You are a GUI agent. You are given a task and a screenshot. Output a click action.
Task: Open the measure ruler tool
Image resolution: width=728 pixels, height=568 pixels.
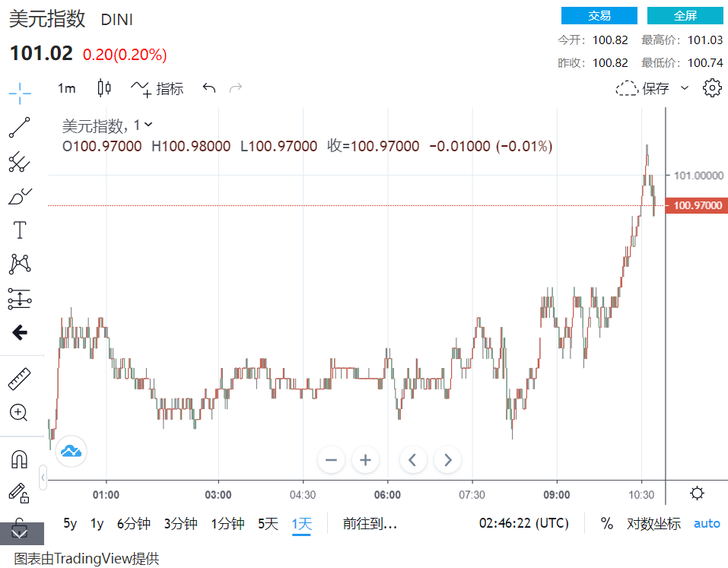pos(20,378)
